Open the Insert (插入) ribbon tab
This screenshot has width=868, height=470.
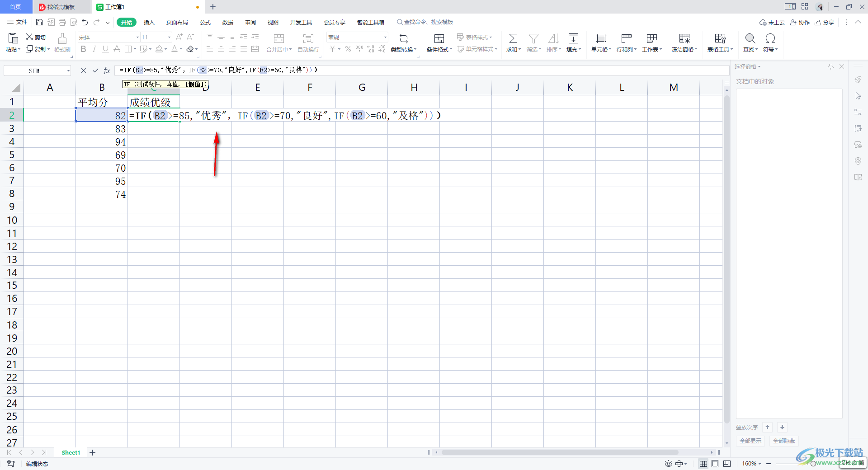click(149, 22)
